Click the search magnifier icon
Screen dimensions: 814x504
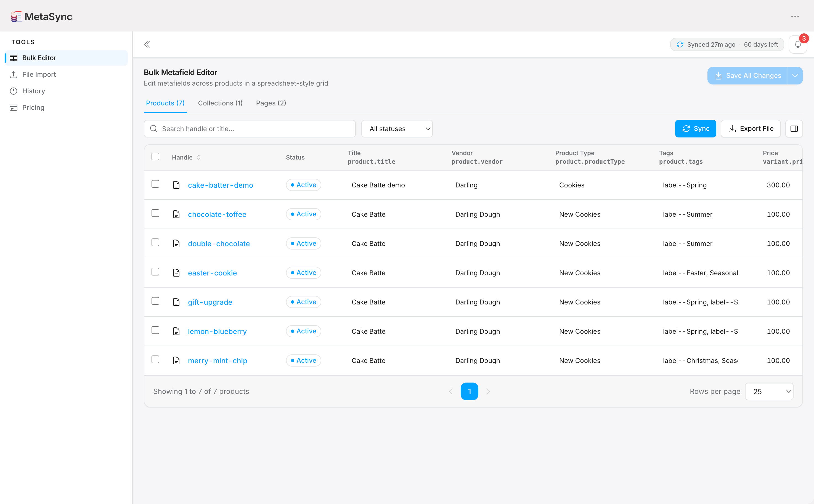pyautogui.click(x=153, y=129)
